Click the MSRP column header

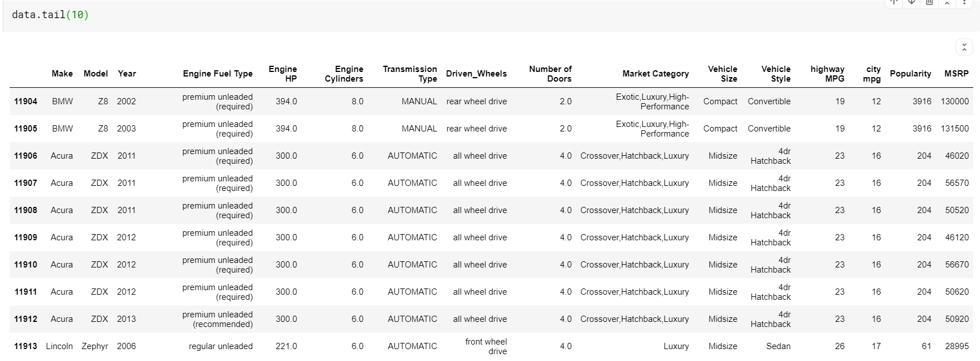[956, 74]
